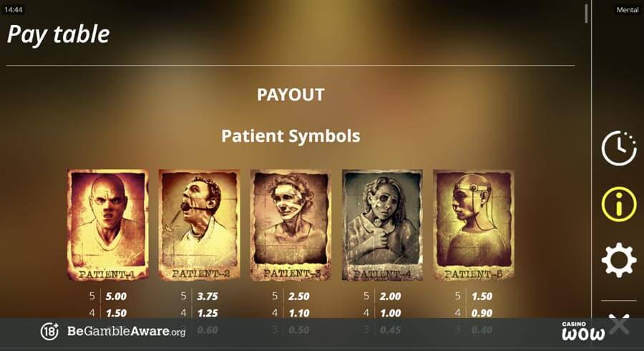Select the Patient-3 symbol card
The image size is (644, 351).
click(291, 225)
